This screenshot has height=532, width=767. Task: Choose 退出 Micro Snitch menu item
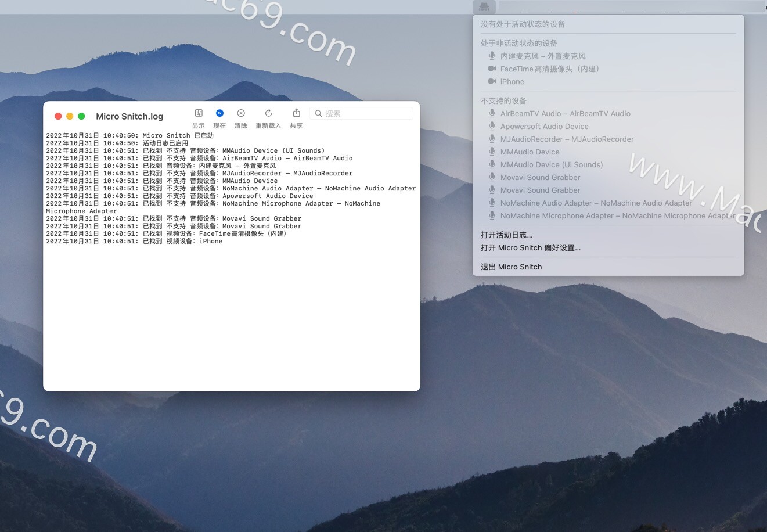(x=511, y=267)
